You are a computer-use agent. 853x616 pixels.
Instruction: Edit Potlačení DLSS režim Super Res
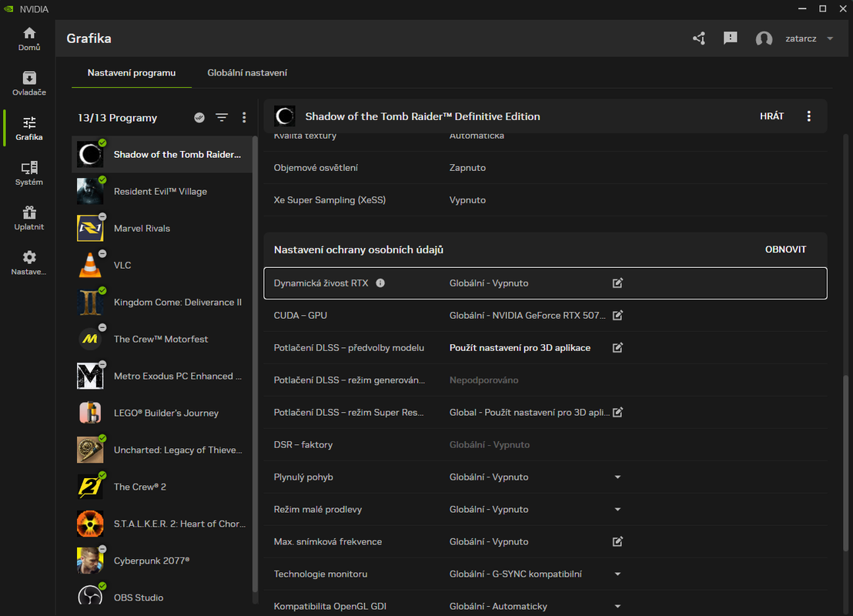(617, 413)
